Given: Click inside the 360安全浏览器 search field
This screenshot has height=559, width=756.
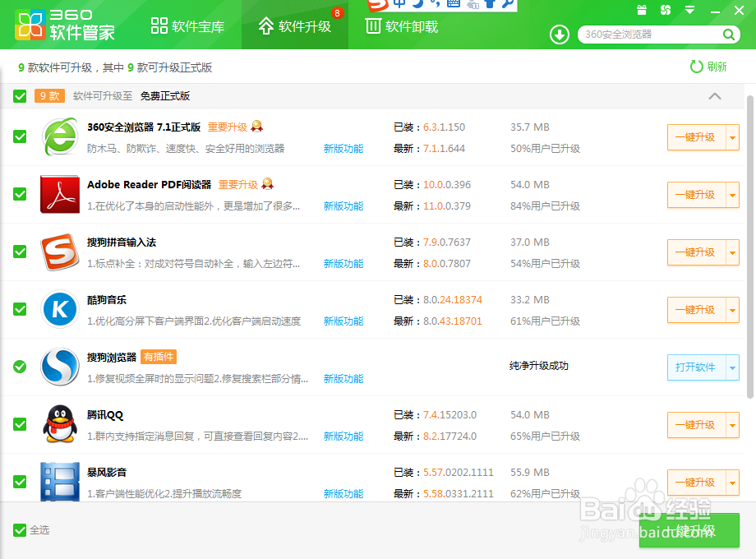Looking at the screenshot, I should click(649, 35).
